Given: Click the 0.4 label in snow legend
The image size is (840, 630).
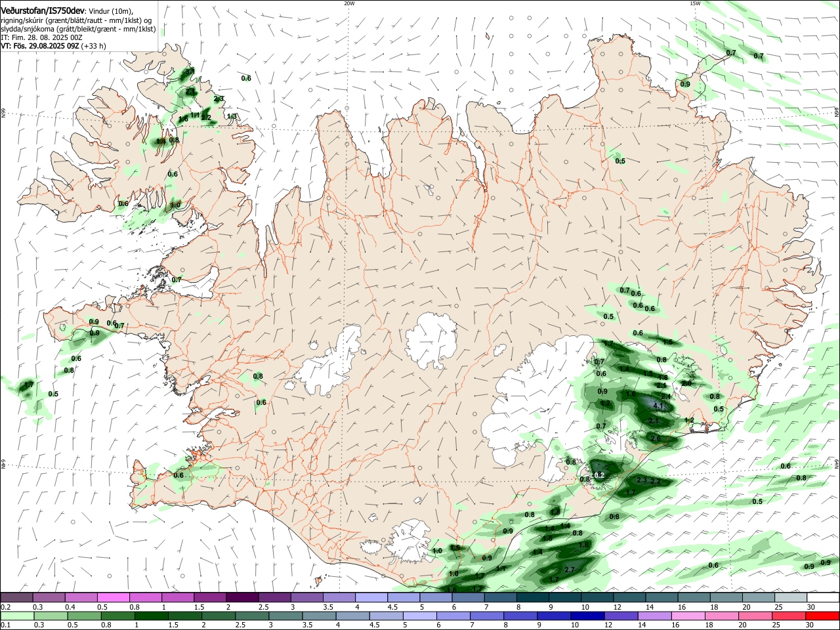Looking at the screenshot, I should 70,607.
